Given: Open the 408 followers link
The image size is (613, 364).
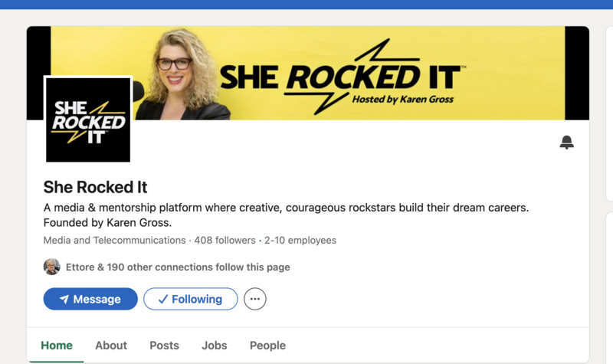Looking at the screenshot, I should coord(225,240).
